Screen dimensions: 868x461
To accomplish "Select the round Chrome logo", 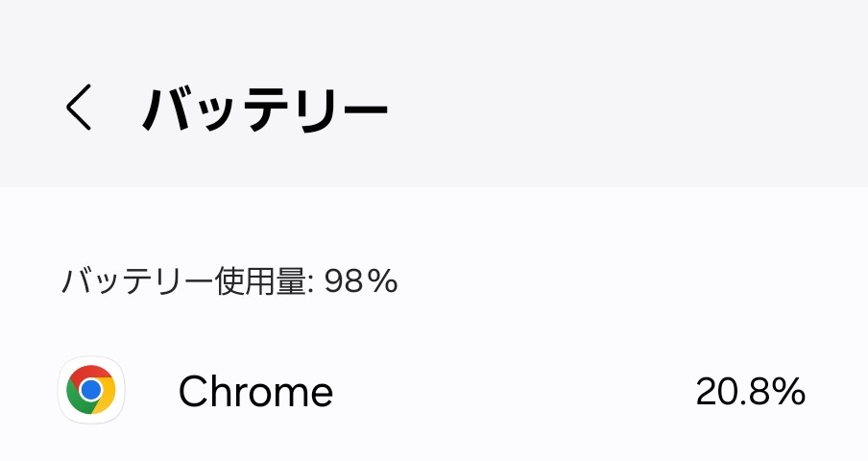I will tap(91, 390).
